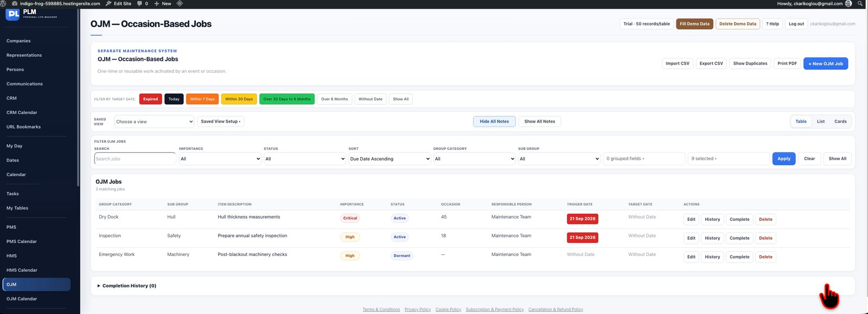Open History for Prepare annual safety inspection
The width and height of the screenshot is (868, 314).
712,238
